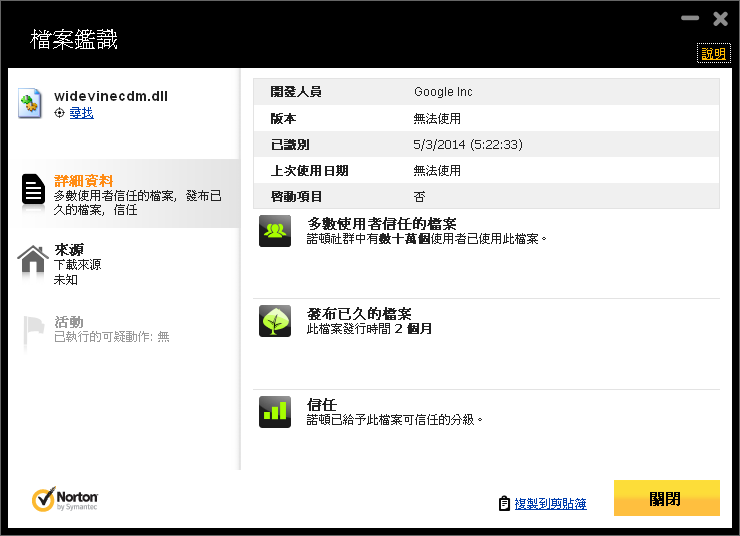Viewport: 740px width, 536px height.
Task: Click the 複製到剪貼簿 link
Action: (550, 503)
